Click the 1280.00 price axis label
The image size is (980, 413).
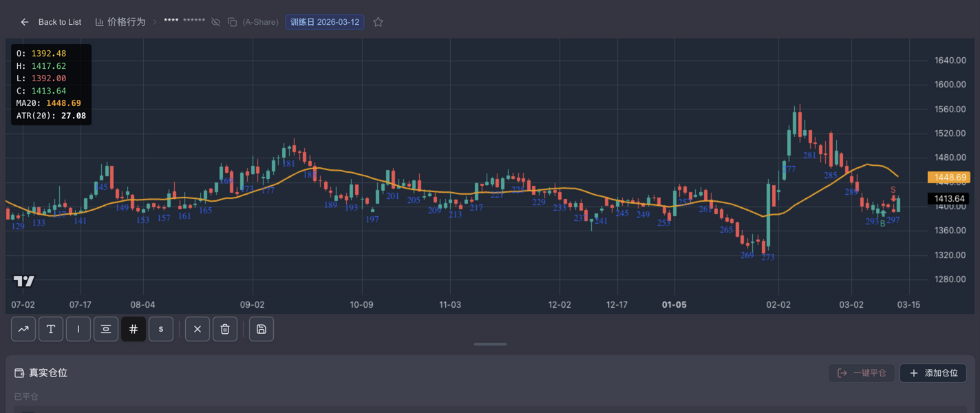[x=950, y=279]
